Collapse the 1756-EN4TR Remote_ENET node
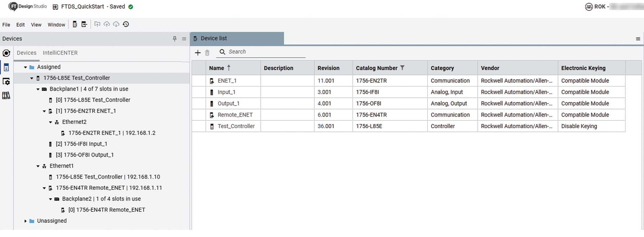 pos(44,188)
